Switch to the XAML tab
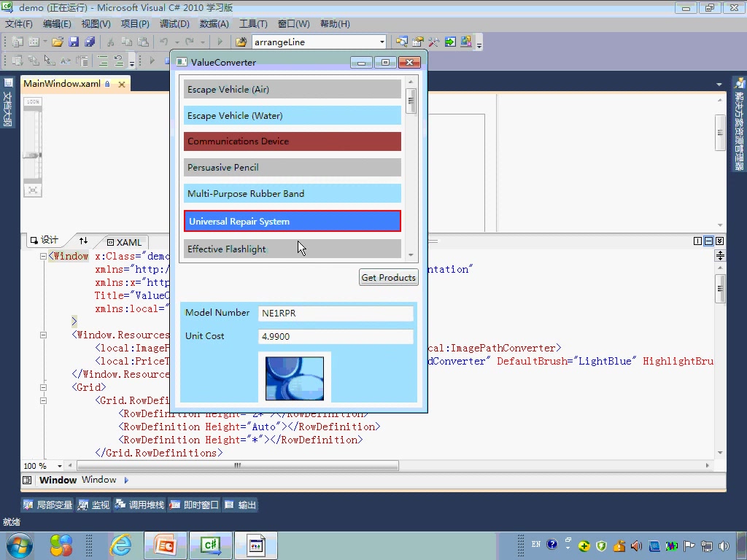This screenshot has height=560, width=747. coord(124,242)
